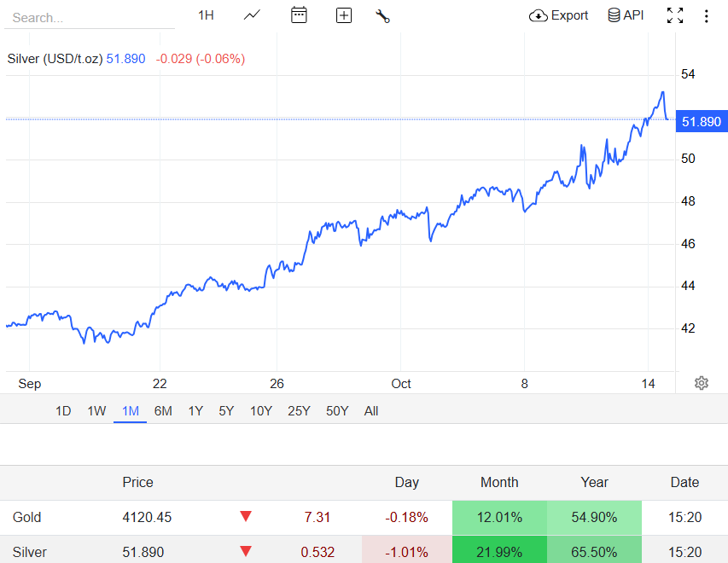Open chart settings gear icon
728x563 pixels.
(702, 383)
